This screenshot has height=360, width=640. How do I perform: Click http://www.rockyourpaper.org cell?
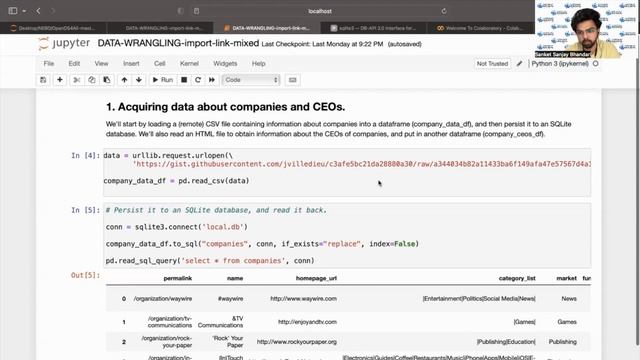297,342
